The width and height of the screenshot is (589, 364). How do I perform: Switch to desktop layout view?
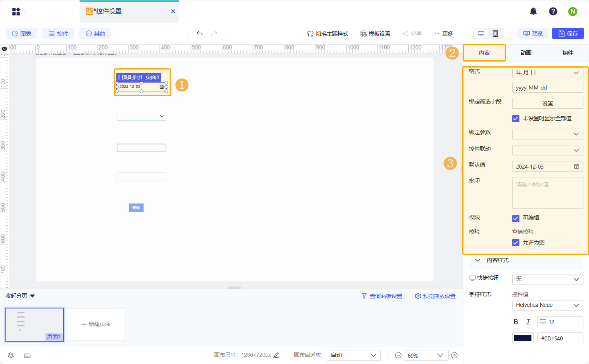pos(481,34)
